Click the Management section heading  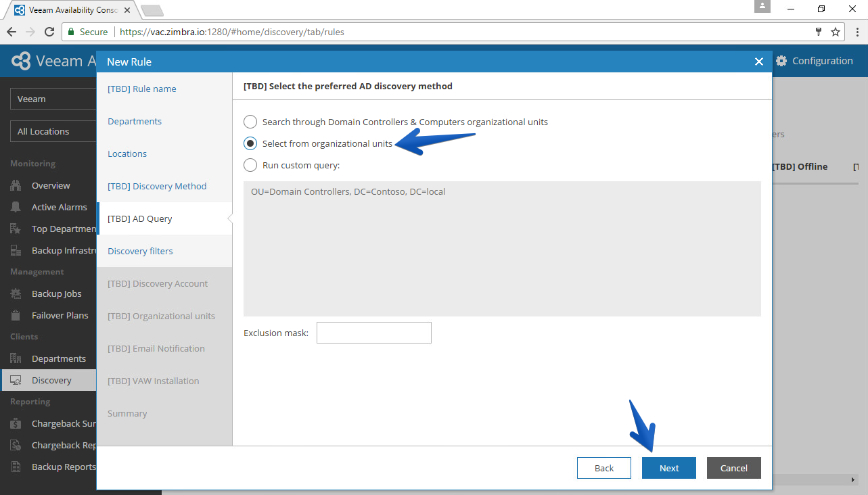(x=37, y=272)
